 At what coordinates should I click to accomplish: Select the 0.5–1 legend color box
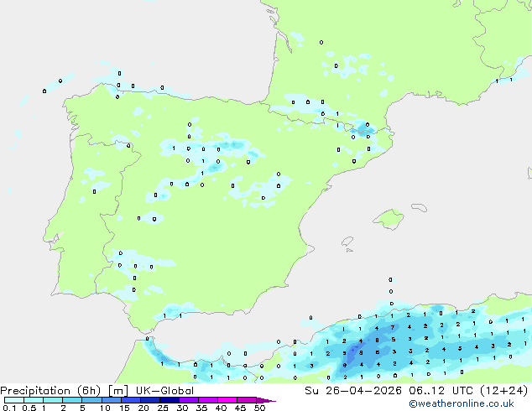pyautogui.click(x=34, y=400)
